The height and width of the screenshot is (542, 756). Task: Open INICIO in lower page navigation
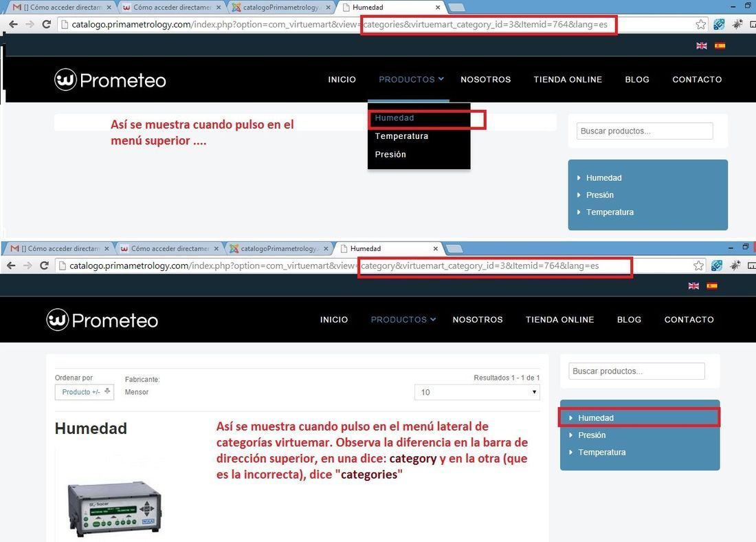coord(334,320)
